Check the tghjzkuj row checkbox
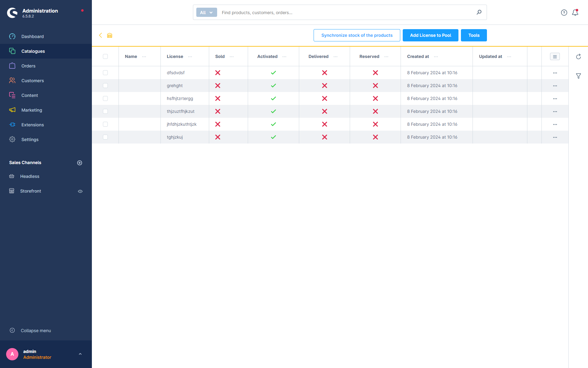The height and width of the screenshot is (368, 588). pyautogui.click(x=105, y=137)
